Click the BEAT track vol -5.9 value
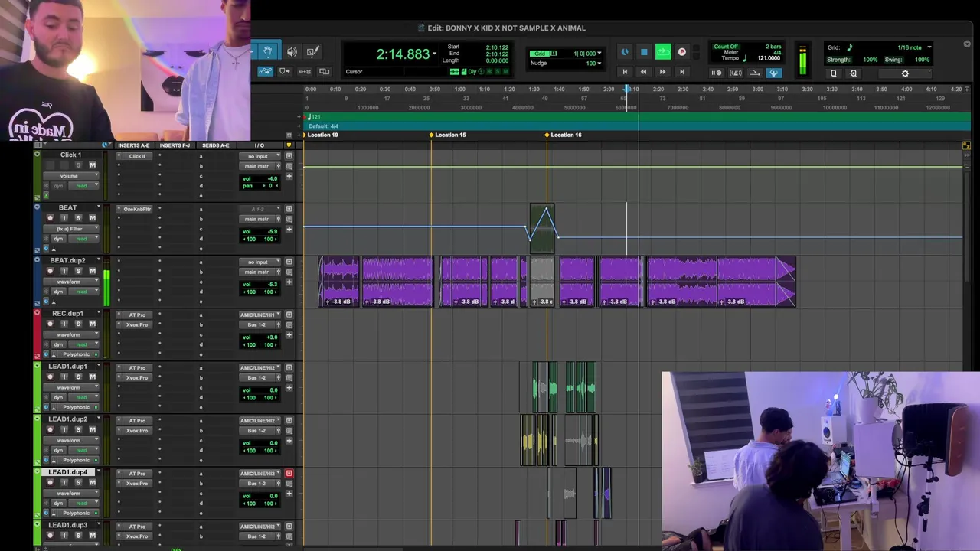 point(272,231)
